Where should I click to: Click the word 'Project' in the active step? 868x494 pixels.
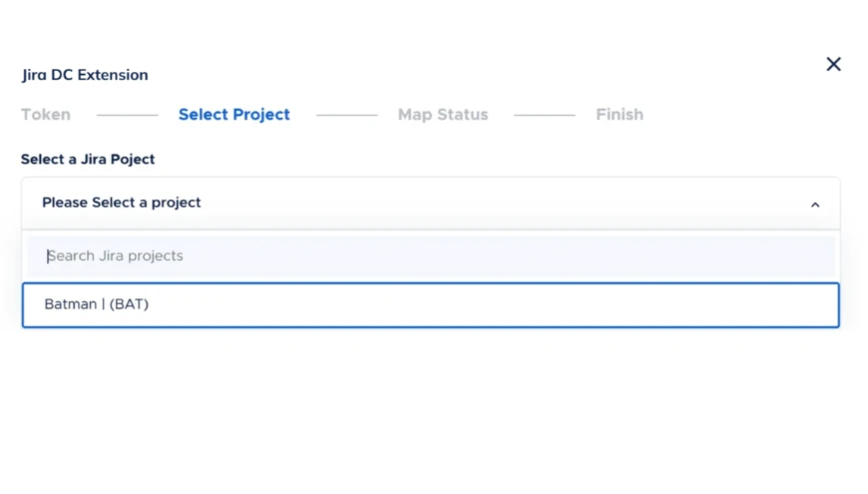261,115
